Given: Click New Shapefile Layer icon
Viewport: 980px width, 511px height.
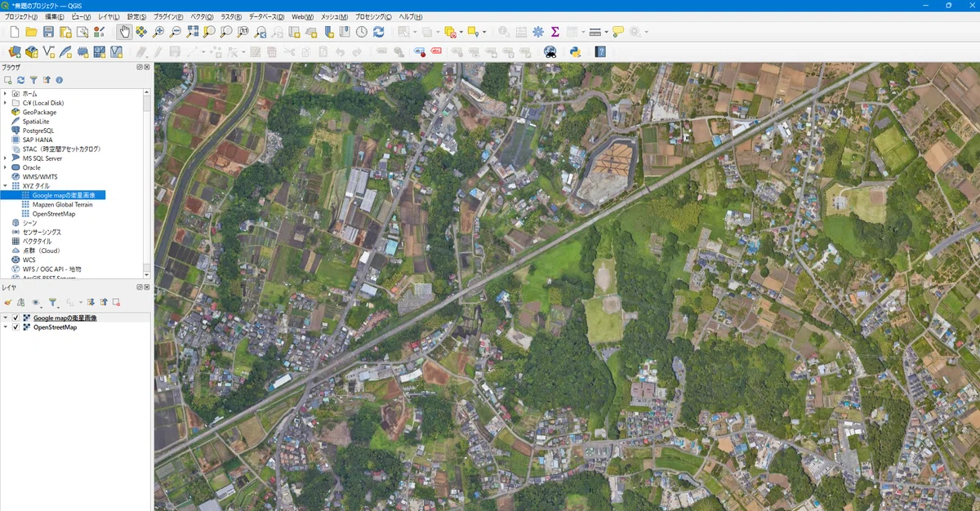Looking at the screenshot, I should [x=48, y=51].
